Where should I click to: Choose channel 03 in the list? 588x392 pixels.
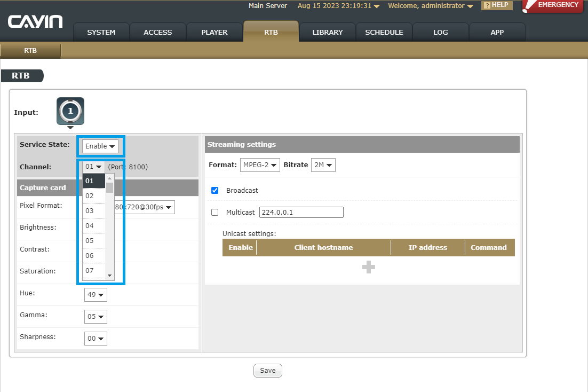pos(94,210)
